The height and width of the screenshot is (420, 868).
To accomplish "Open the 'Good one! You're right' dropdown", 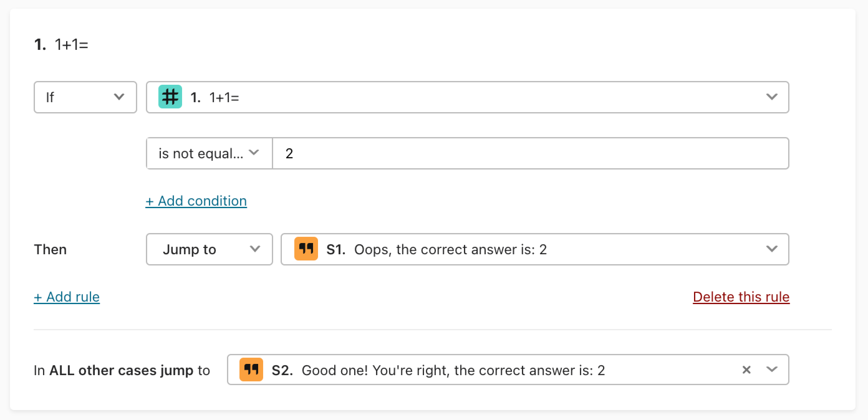I will [x=508, y=370].
